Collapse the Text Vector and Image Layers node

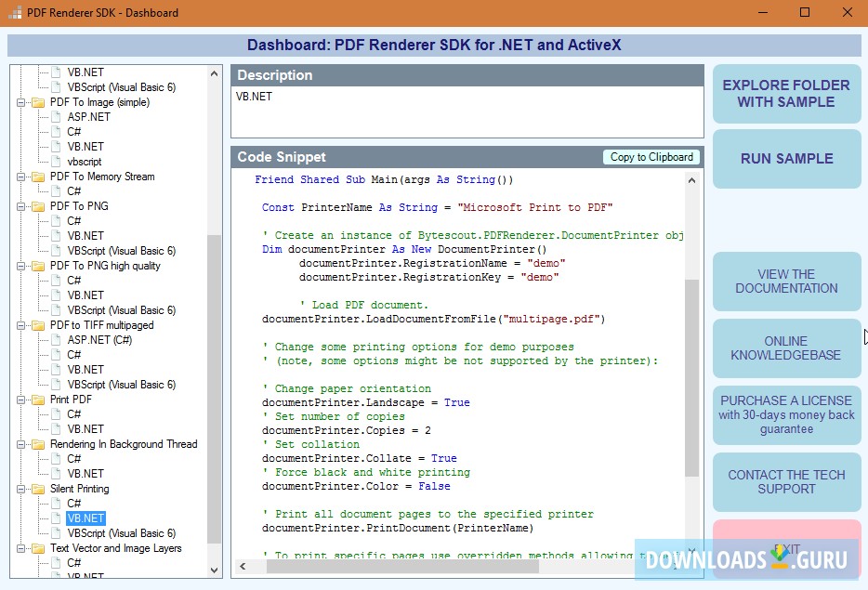(20, 548)
